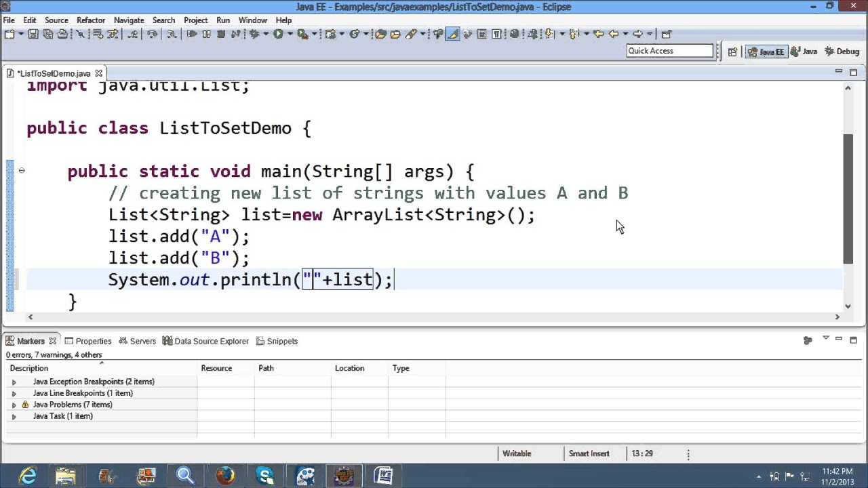The height and width of the screenshot is (488, 868).
Task: Open the Navigate menu
Action: [x=129, y=20]
